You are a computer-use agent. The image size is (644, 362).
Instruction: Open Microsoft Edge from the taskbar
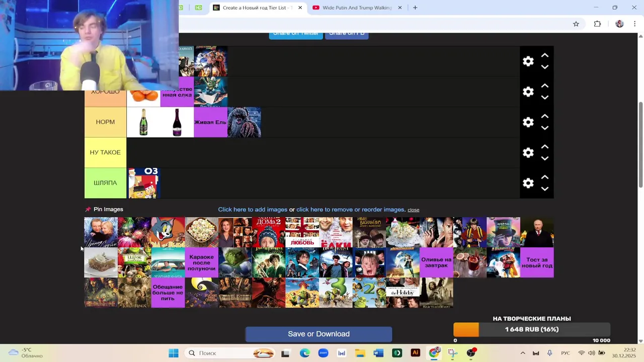click(x=305, y=353)
